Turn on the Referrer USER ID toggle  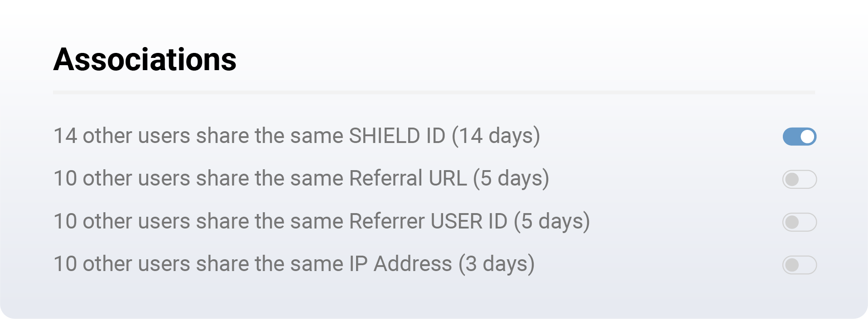click(799, 222)
